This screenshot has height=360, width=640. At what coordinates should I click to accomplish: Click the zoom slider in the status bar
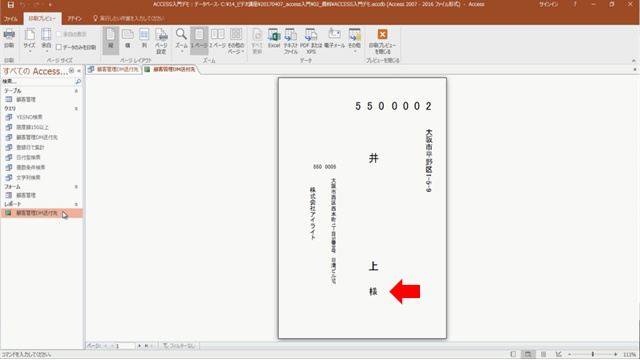pos(593,354)
